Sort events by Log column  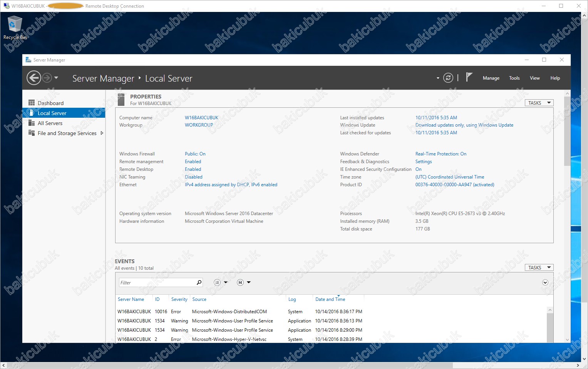click(x=292, y=299)
